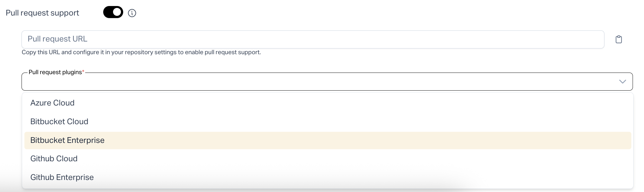Focus the Pull request URL field
The image size is (644, 192).
313,39
